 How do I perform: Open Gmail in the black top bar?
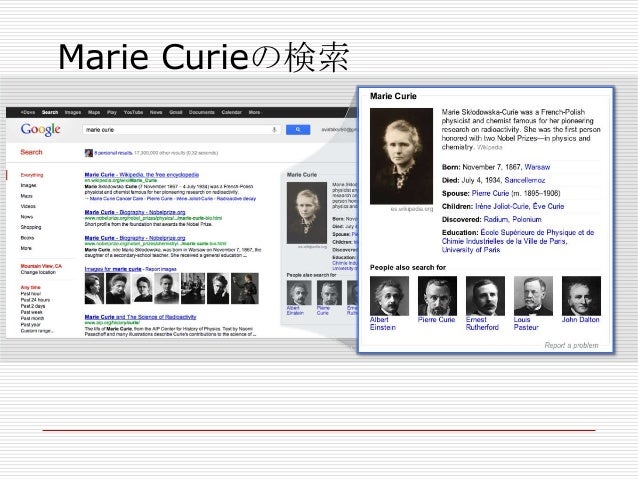pyautogui.click(x=176, y=112)
